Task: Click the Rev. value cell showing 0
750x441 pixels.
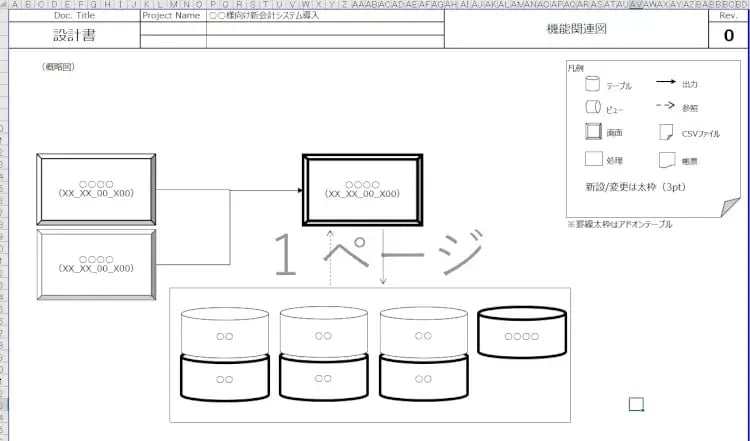Action: point(727,35)
